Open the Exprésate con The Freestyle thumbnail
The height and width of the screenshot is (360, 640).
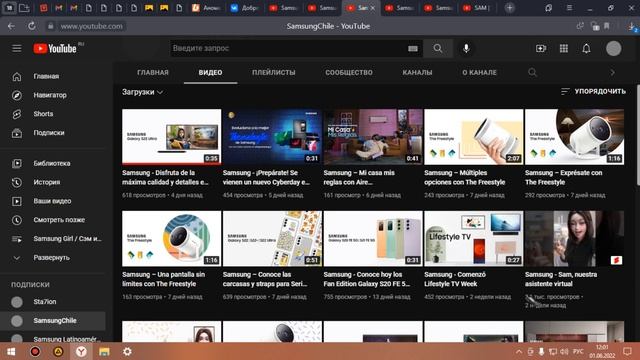[x=574, y=137]
